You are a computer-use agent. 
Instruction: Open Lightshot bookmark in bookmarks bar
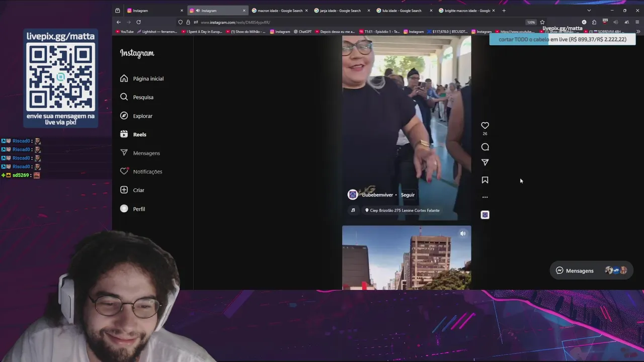pos(157,32)
